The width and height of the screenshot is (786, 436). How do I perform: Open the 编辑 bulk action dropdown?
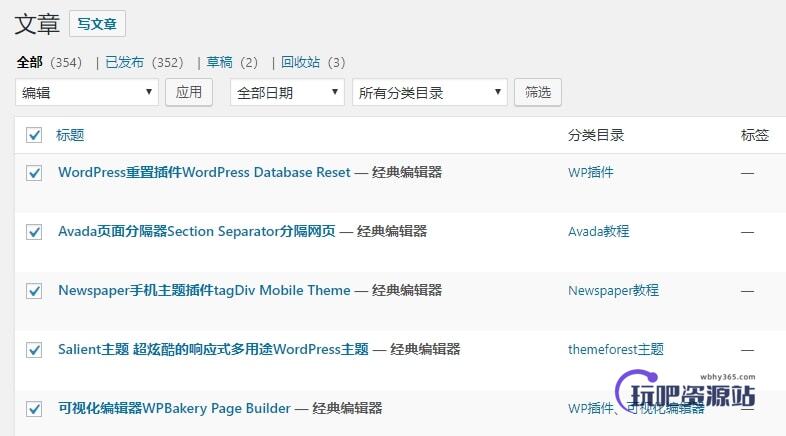click(x=87, y=92)
